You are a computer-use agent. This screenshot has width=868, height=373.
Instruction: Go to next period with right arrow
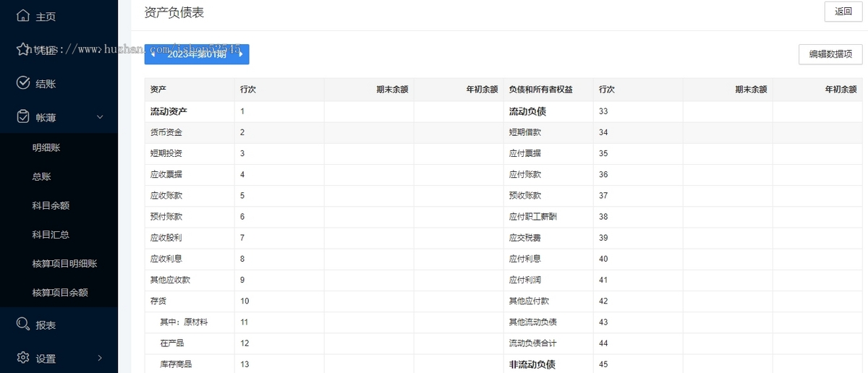(241, 53)
